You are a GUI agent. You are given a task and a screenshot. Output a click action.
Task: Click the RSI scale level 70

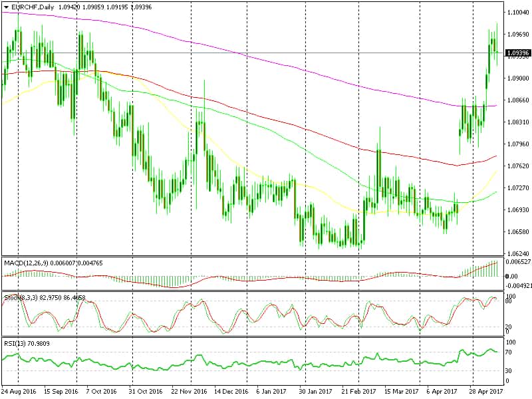(508, 352)
